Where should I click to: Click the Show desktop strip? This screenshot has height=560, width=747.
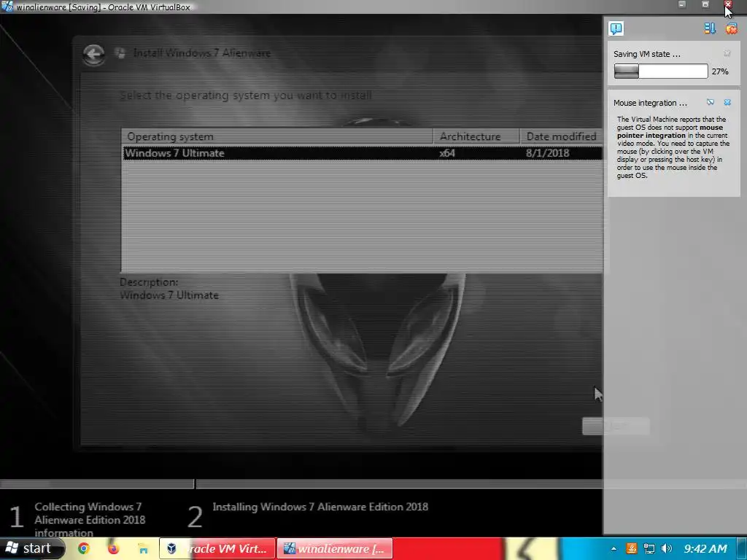coord(742,548)
